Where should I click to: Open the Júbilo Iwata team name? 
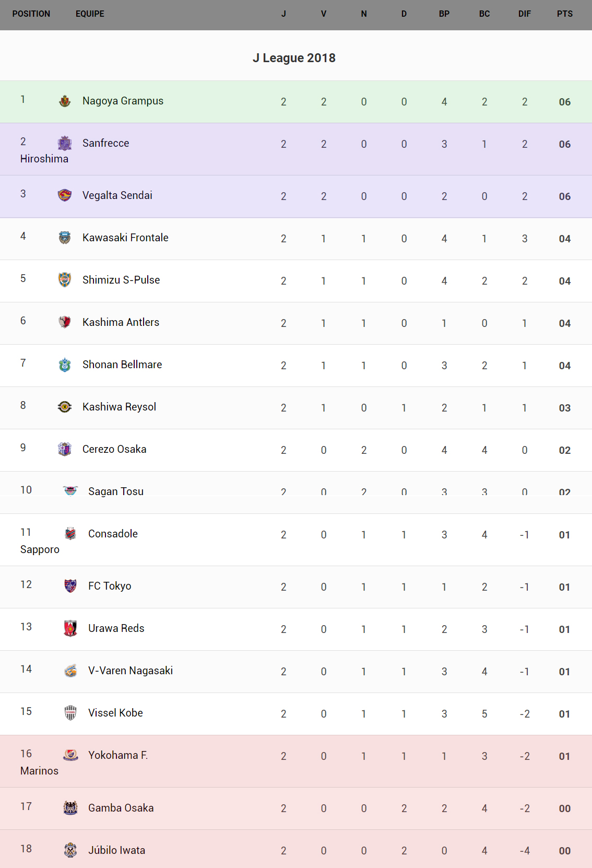pyautogui.click(x=117, y=850)
